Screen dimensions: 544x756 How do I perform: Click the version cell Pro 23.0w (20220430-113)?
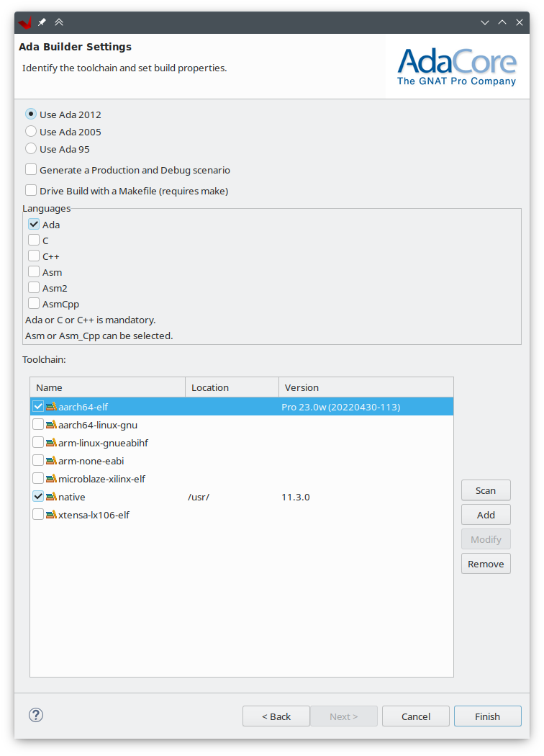pyautogui.click(x=340, y=407)
